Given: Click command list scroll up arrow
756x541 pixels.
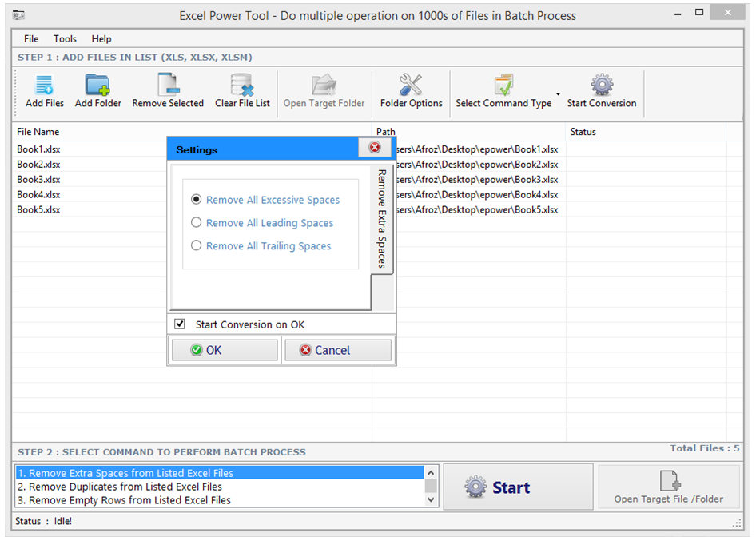Looking at the screenshot, I should point(431,473).
